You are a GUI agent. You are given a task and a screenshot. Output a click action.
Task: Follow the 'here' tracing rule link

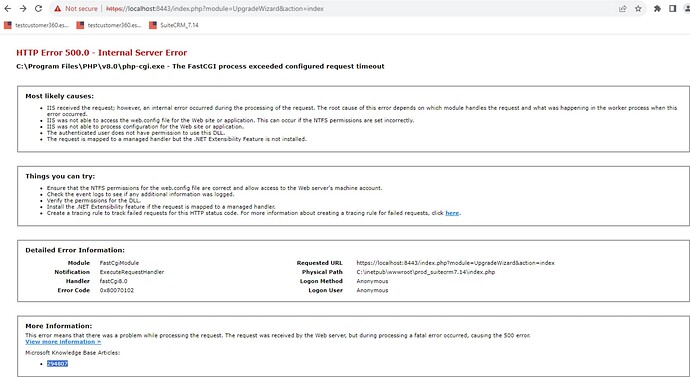[452, 213]
